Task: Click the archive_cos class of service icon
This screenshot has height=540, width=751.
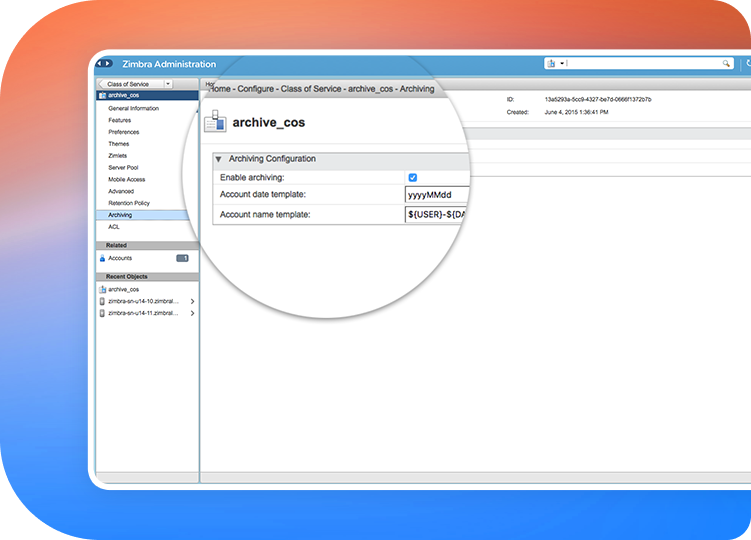Action: click(215, 121)
